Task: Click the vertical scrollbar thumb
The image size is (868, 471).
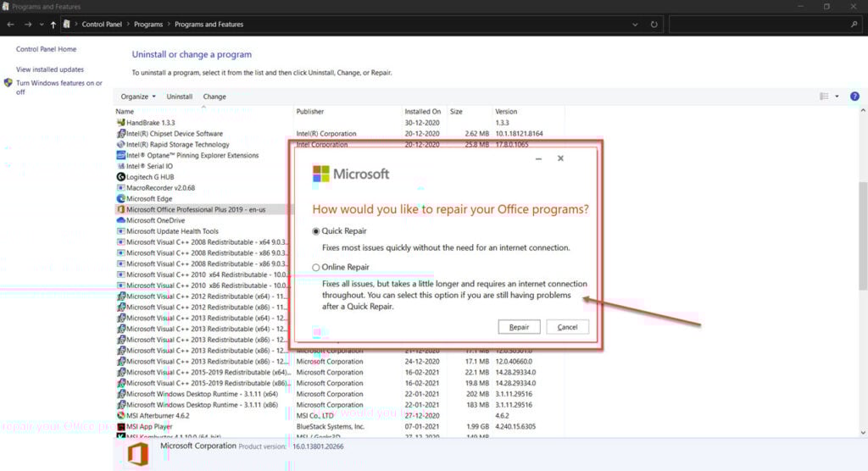Action: [x=862, y=235]
